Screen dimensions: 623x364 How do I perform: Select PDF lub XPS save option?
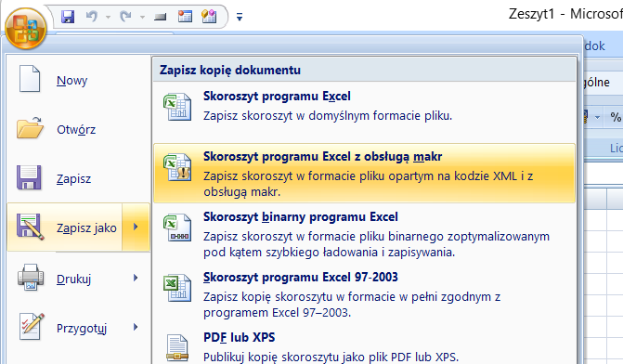tap(364, 344)
